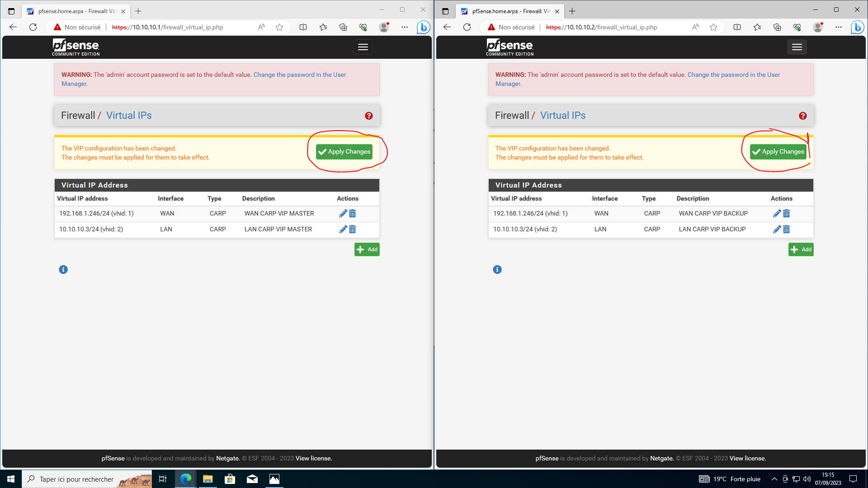Delete LAN CARP VIP MASTER entry
Image resolution: width=868 pixels, height=488 pixels.
coord(353,230)
